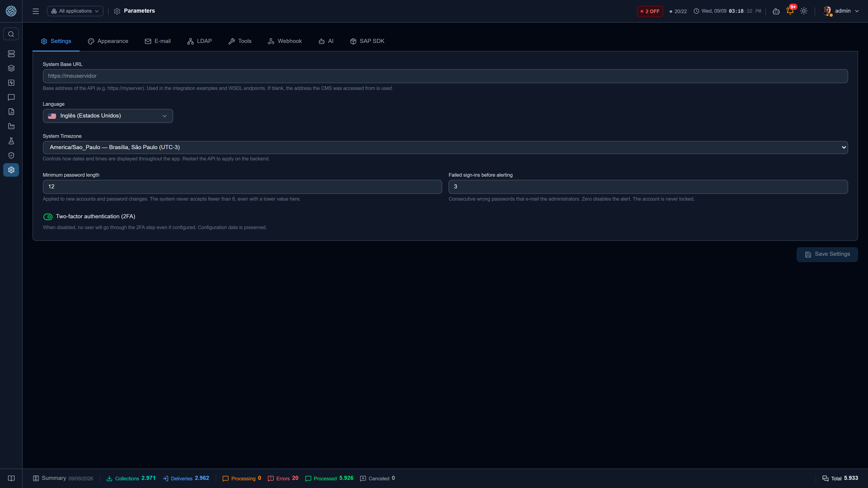Click the Collections 2.971 summary entry
Image resolution: width=868 pixels, height=488 pixels.
[131, 478]
